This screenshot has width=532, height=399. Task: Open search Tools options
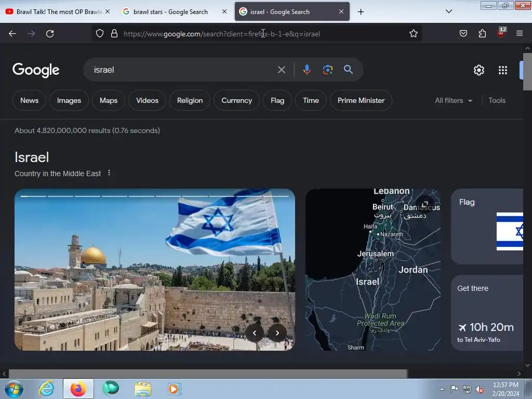[497, 100]
